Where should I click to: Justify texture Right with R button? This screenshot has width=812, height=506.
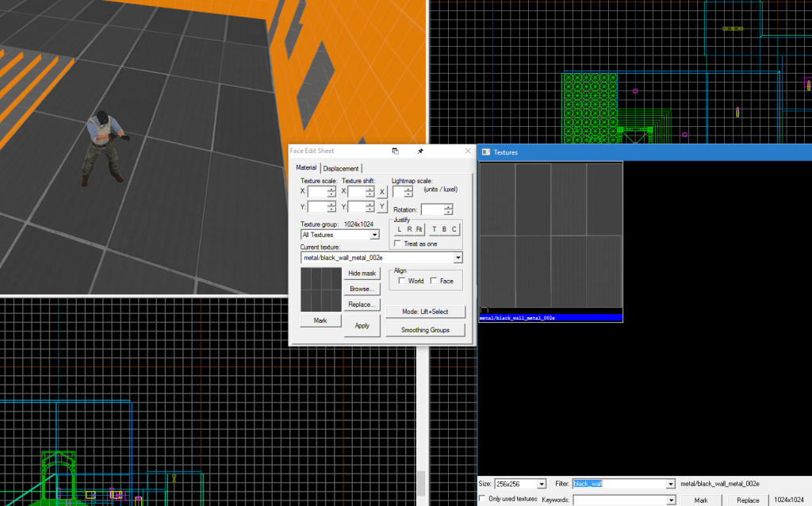[409, 229]
